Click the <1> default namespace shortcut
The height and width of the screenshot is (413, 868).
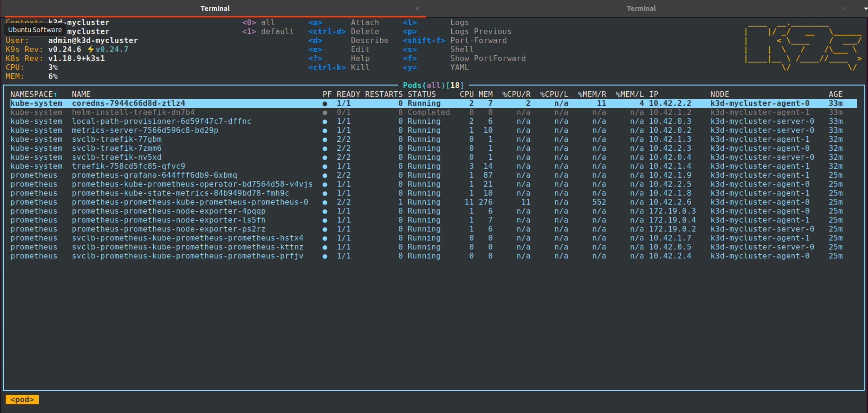(x=268, y=31)
